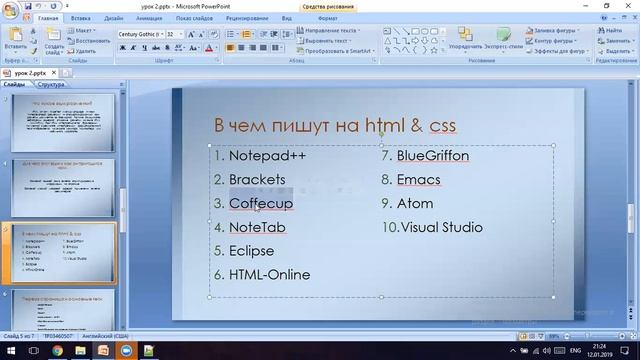This screenshot has height=360, width=640.
Task: Increase list indent level icon
Action: pyautogui.click(x=274, y=35)
